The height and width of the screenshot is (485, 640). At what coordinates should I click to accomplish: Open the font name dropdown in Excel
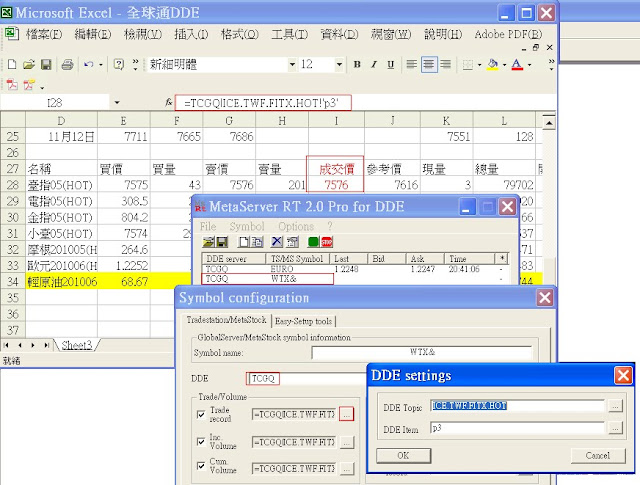point(292,65)
